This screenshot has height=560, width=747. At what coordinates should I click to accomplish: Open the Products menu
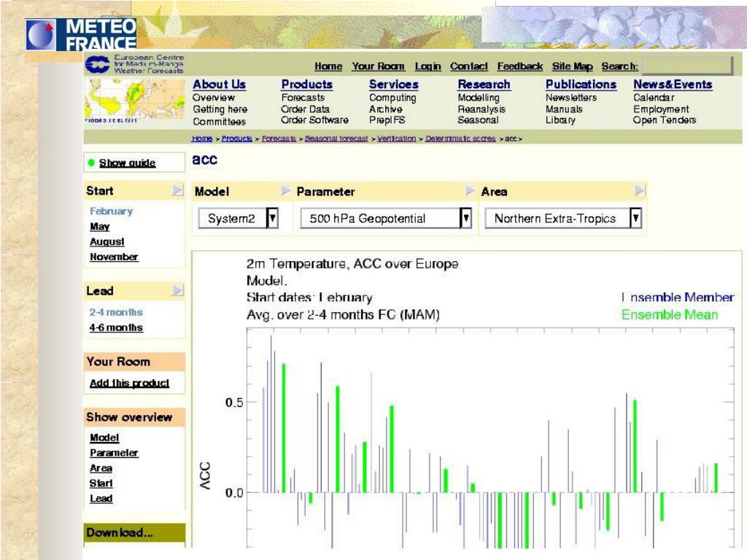pos(307,85)
